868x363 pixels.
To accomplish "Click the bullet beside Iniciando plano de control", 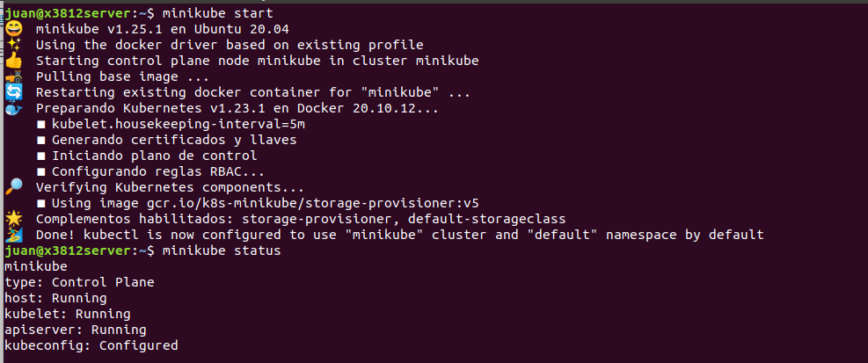I will pyautogui.click(x=40, y=156).
